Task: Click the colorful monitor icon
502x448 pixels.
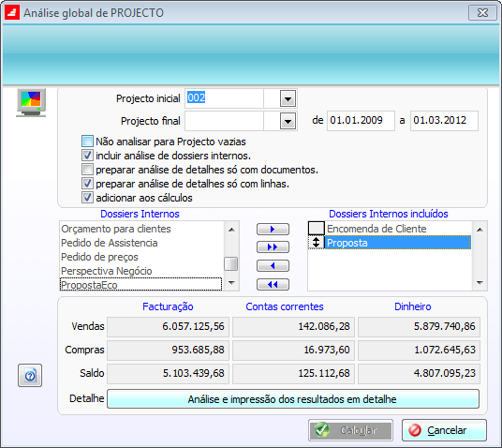Action: point(31,103)
